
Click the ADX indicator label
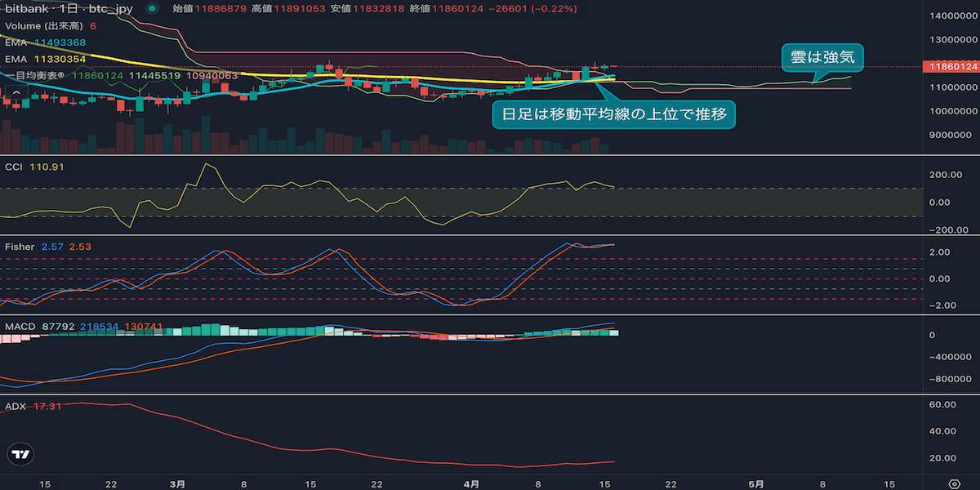point(16,406)
